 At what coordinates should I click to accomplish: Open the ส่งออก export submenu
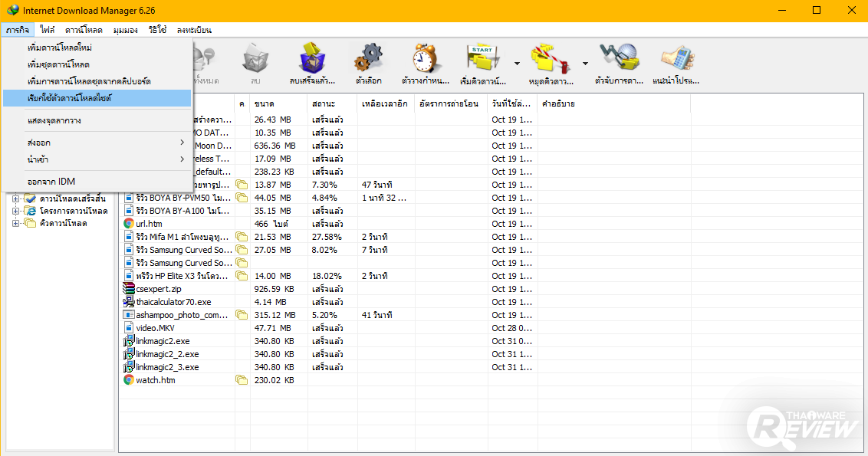click(97, 143)
